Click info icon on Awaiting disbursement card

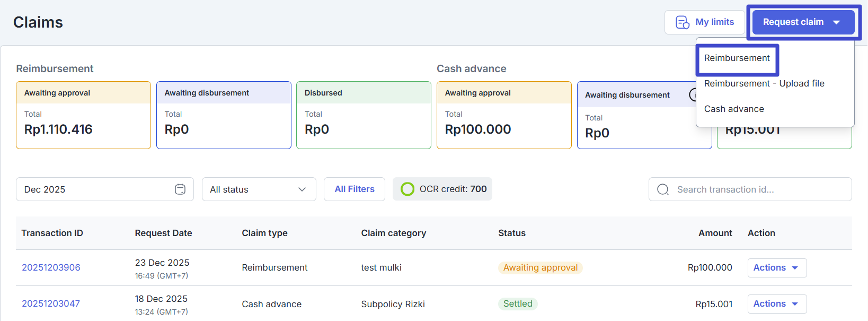(x=693, y=95)
